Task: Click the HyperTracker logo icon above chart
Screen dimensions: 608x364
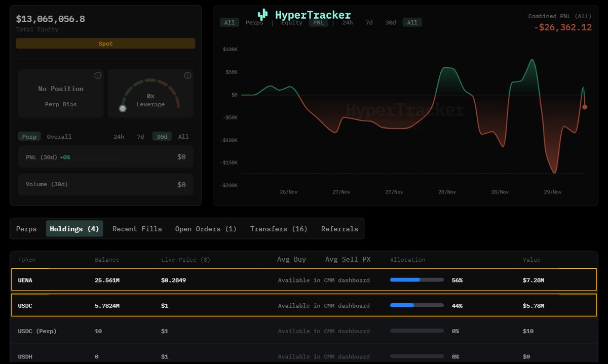Action: click(x=262, y=15)
